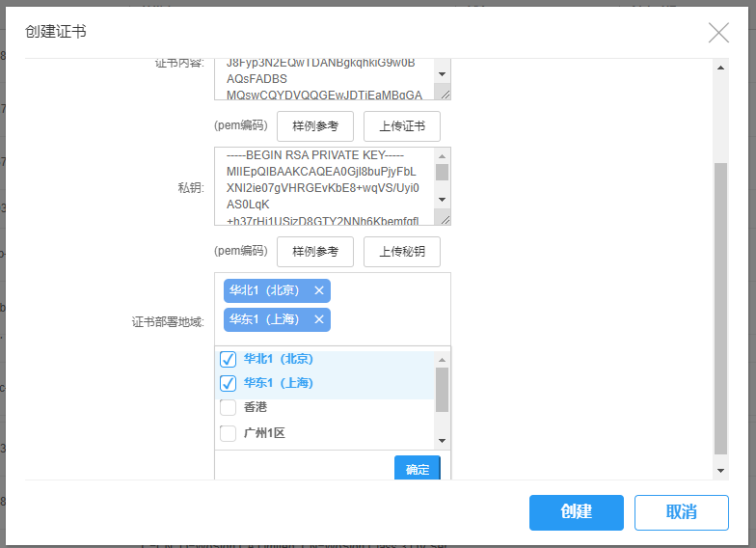Click the private key scrollbar thumb
The width and height of the screenshot is (756, 548).
point(442,172)
